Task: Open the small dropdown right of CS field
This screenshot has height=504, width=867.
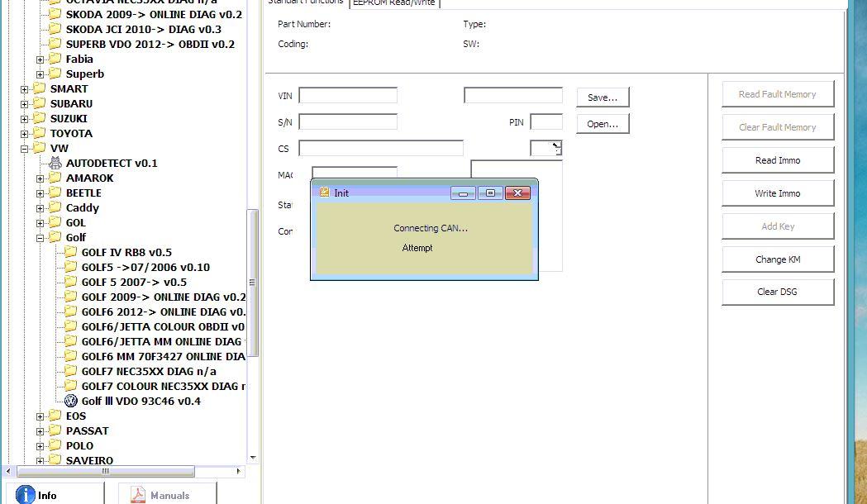Action: (x=546, y=148)
